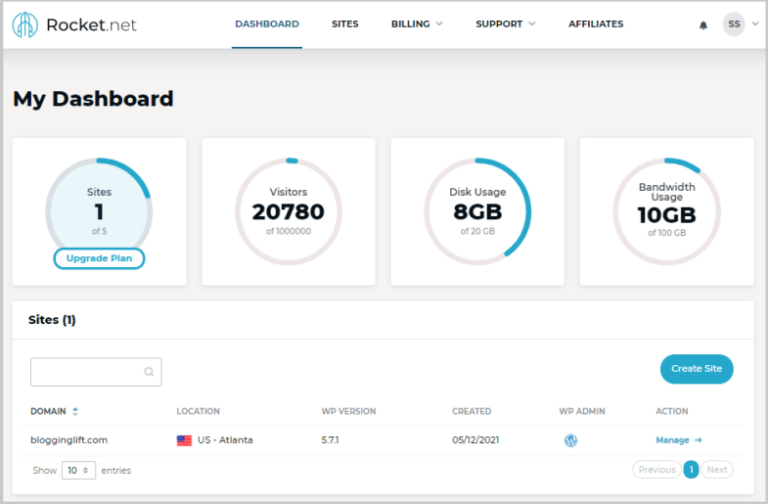Click the Upgrade Plan button
The width and height of the screenshot is (768, 504).
coord(99,259)
